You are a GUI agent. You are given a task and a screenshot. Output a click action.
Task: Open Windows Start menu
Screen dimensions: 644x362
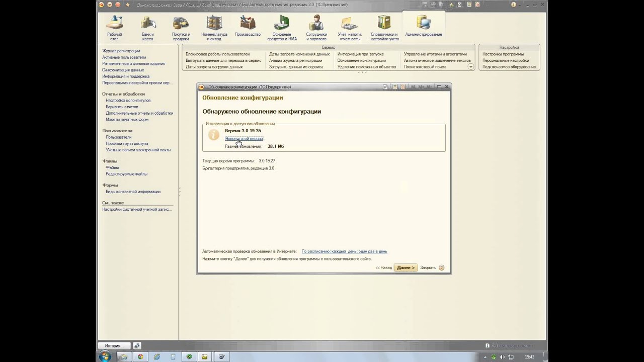point(105,356)
